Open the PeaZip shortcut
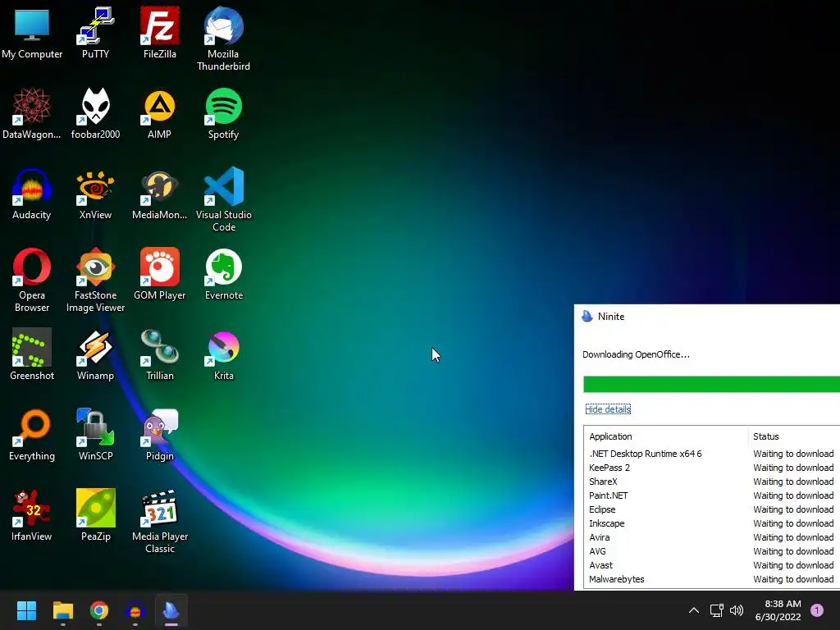Viewport: 840px width, 630px height. pyautogui.click(x=95, y=515)
